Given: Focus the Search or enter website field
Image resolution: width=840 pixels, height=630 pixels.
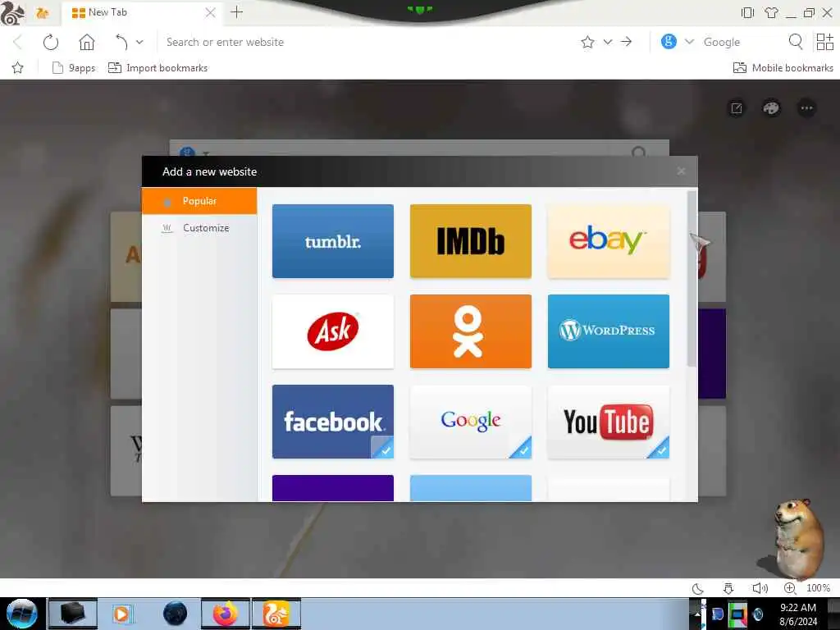Looking at the screenshot, I should coord(370,42).
